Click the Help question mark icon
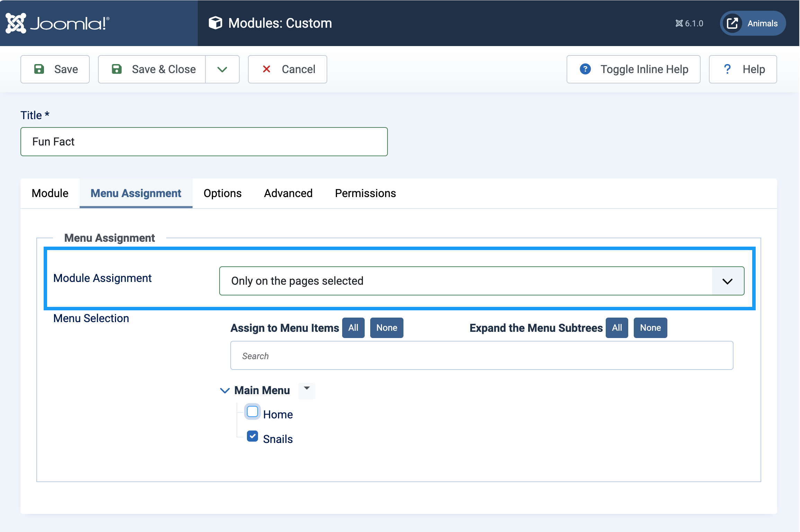The image size is (800, 532). [x=727, y=69]
